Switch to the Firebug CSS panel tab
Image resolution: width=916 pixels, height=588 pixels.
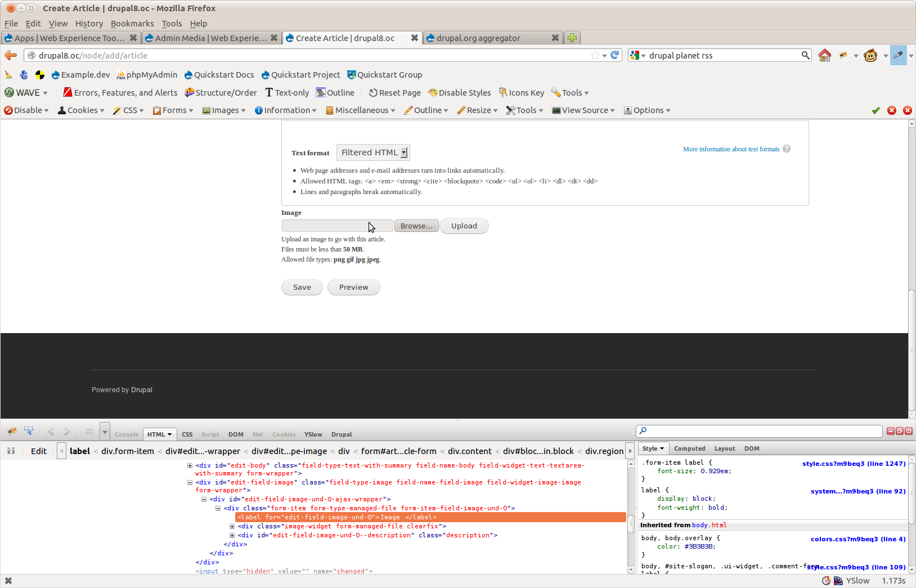pos(187,434)
